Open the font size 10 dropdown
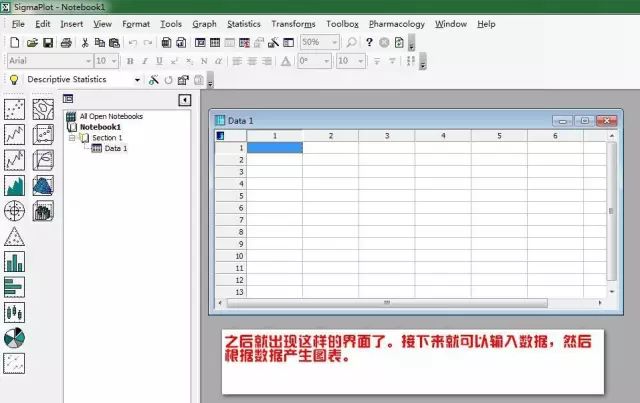 pyautogui.click(x=114, y=61)
